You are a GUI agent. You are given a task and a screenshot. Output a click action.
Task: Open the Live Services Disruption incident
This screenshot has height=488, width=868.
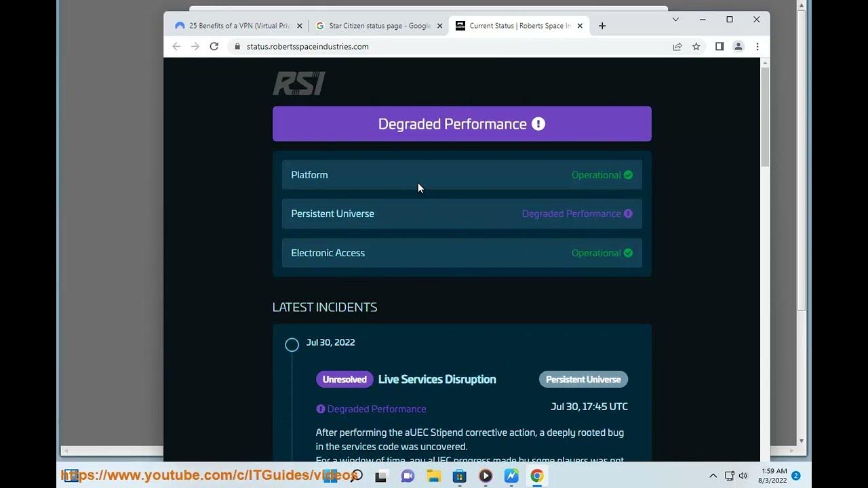[x=437, y=380]
